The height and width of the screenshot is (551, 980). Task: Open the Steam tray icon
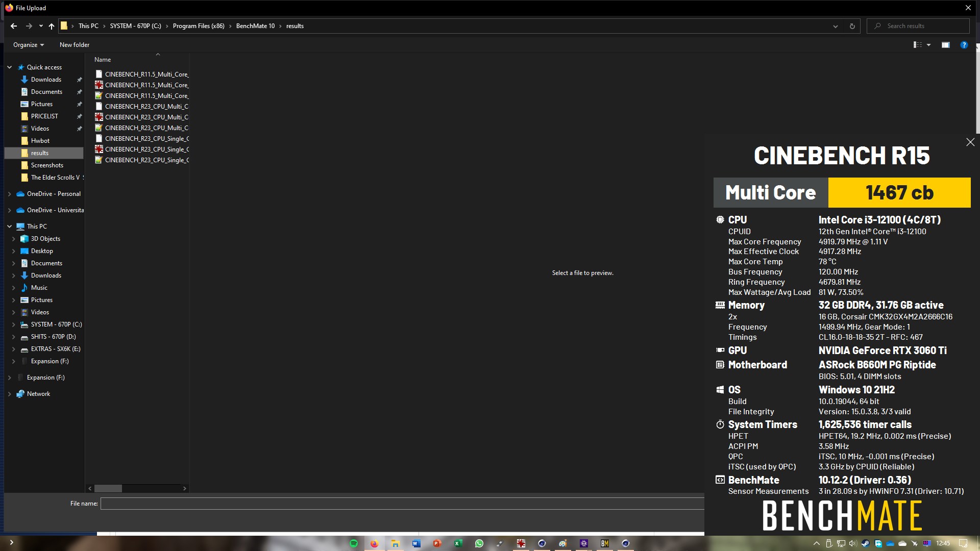(865, 543)
